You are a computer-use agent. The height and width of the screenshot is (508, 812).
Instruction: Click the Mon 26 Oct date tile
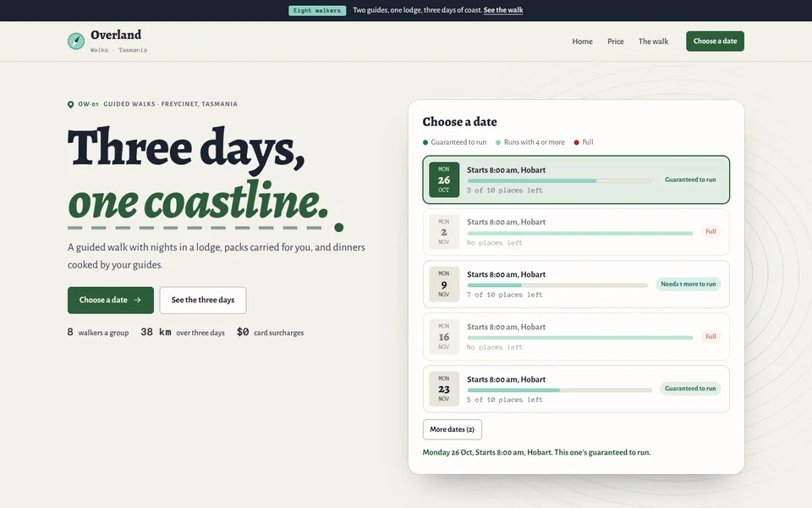444,179
